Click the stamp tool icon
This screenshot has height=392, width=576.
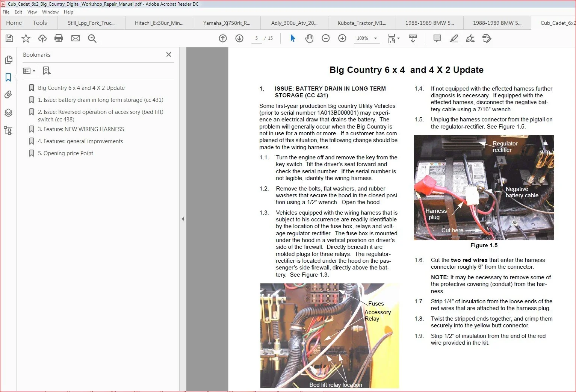[487, 38]
